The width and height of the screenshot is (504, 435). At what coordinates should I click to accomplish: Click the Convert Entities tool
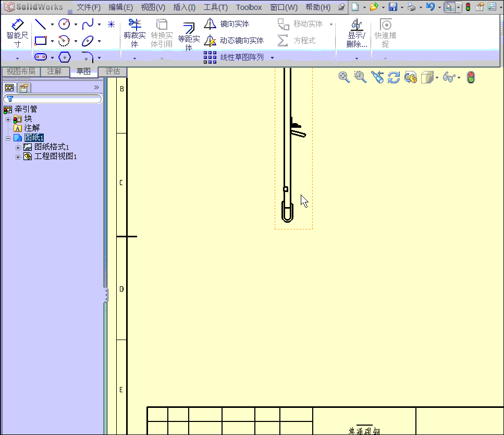coord(162,33)
